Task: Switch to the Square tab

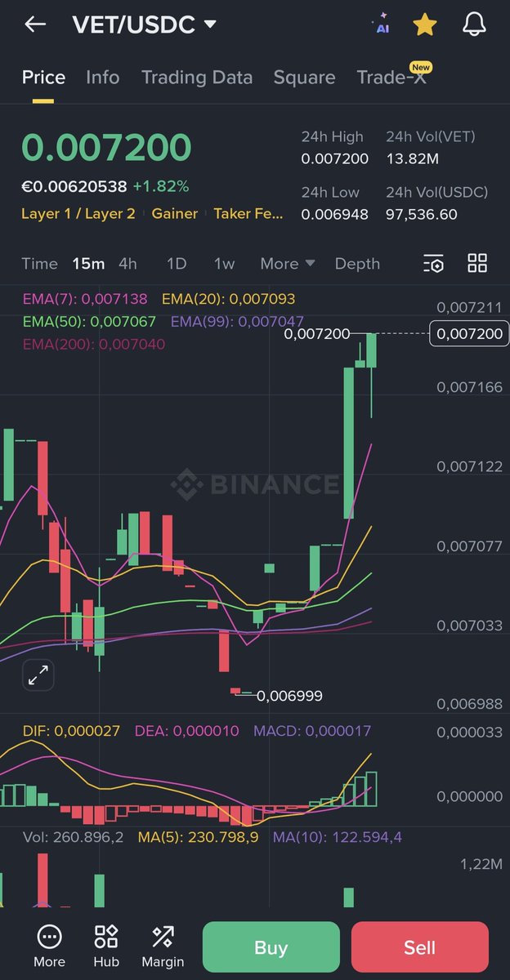Action: (304, 78)
